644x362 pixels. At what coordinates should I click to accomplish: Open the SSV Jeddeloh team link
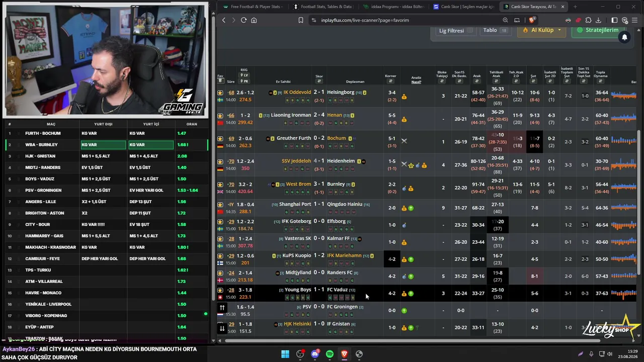[296, 161]
